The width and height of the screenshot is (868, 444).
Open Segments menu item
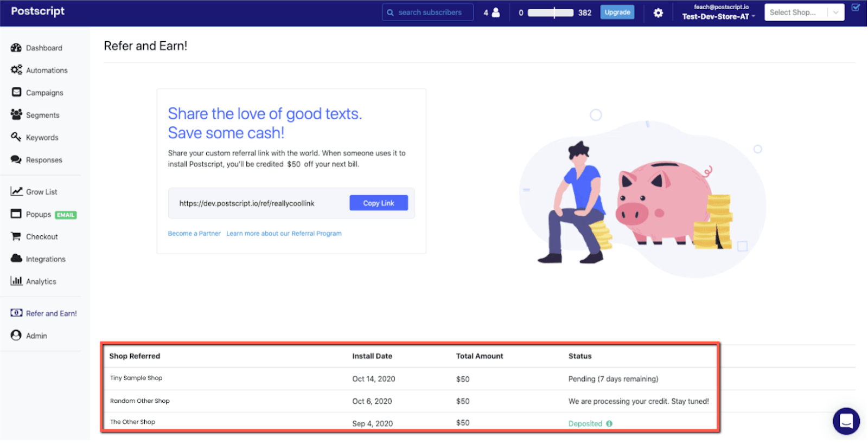click(x=42, y=115)
